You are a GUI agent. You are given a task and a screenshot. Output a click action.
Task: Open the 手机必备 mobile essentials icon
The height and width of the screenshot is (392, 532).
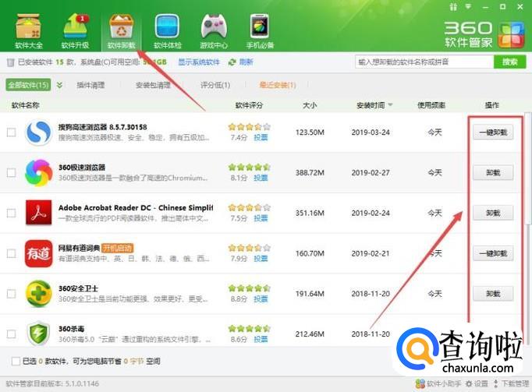(260, 30)
